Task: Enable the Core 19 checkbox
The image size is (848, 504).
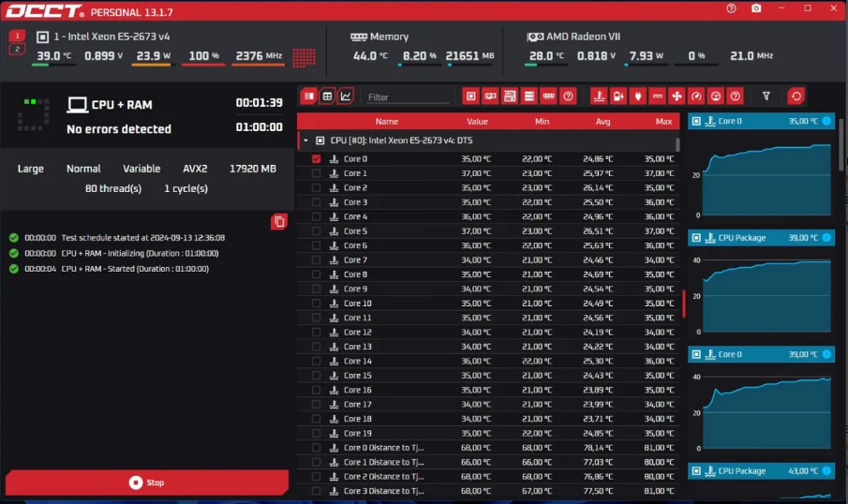Action: click(x=317, y=433)
